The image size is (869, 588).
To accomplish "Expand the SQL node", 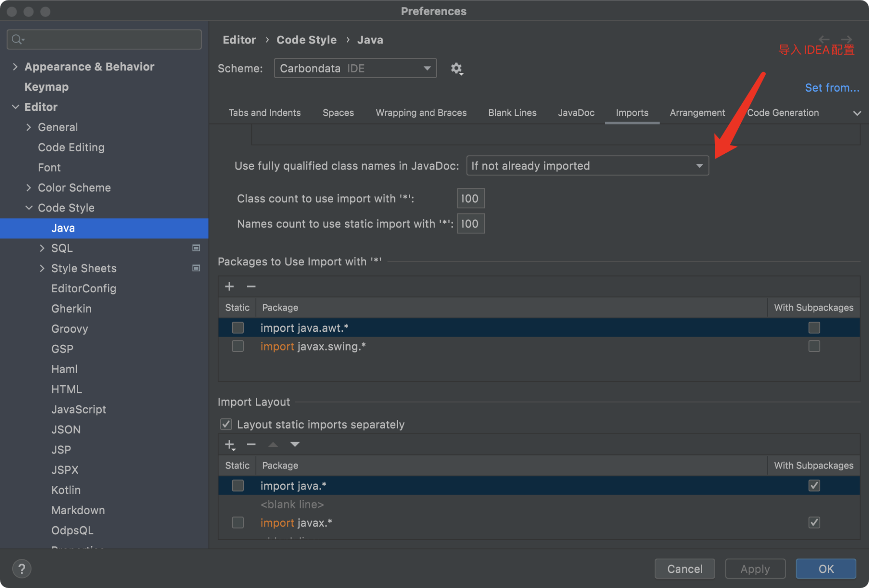I will (x=42, y=248).
